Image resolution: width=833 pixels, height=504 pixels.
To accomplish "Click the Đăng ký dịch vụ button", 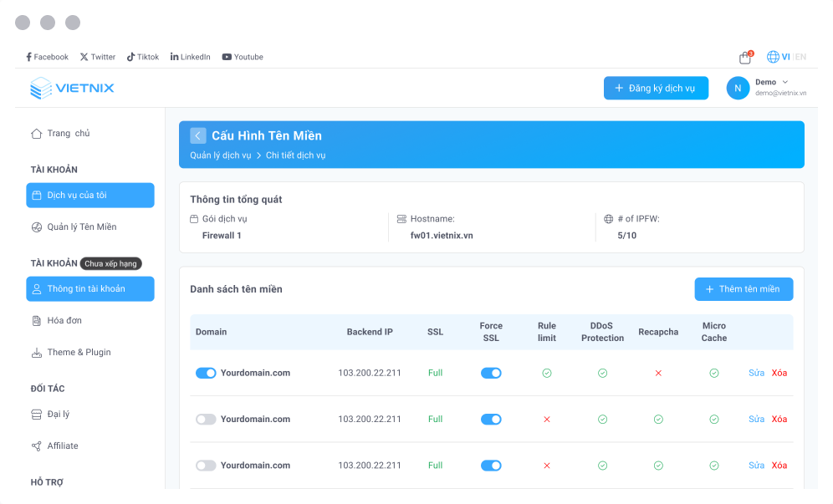I will [656, 88].
